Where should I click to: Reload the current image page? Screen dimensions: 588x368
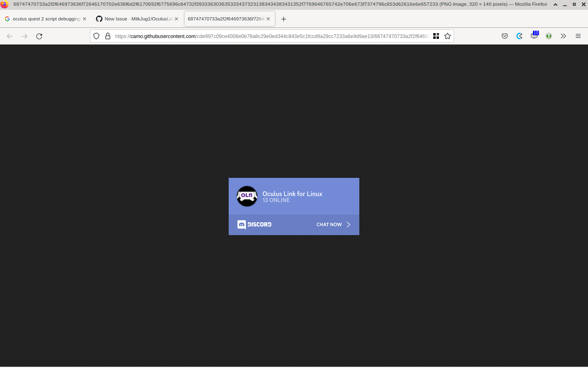click(x=39, y=36)
